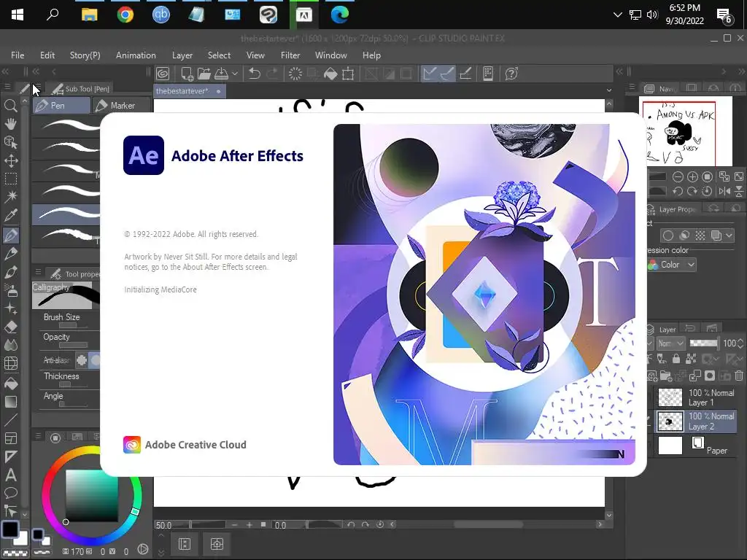Select the Auto Select magic wand tool
Screen dimensions: 747x560
10,196
